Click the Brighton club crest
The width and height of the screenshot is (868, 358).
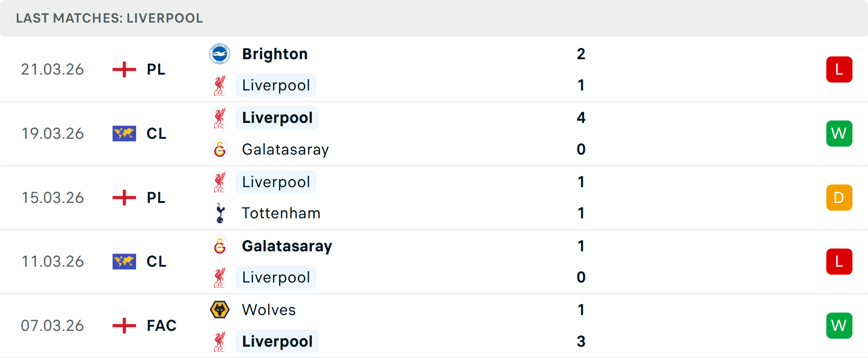click(220, 53)
